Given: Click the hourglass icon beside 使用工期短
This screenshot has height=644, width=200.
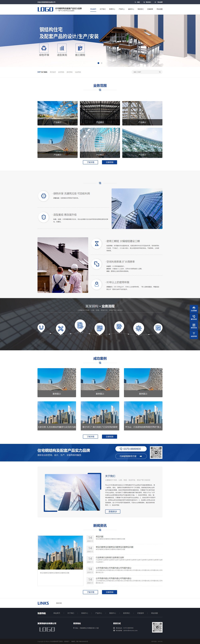Looking at the screenshot, I should [x=97, y=243].
